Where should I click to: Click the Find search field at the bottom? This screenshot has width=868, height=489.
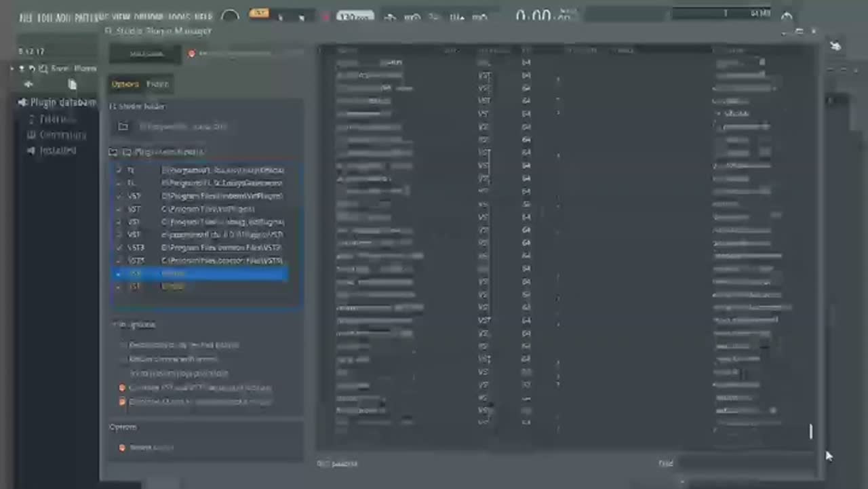tap(746, 463)
